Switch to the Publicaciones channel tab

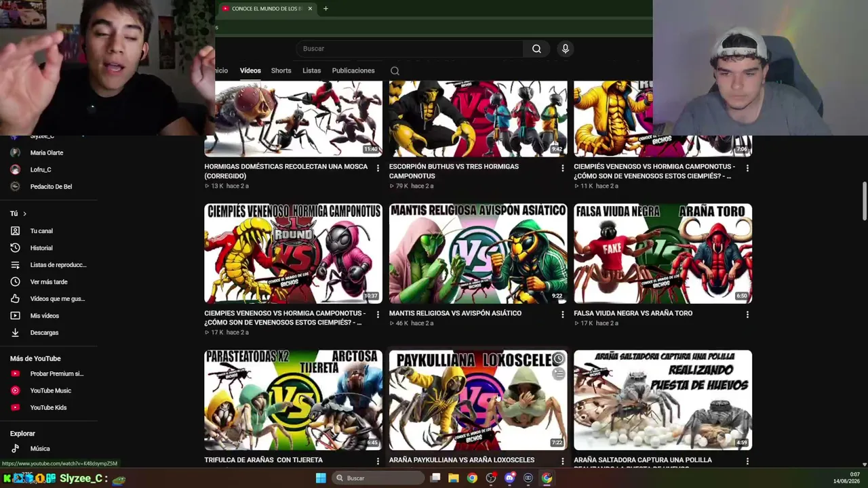[x=353, y=70]
